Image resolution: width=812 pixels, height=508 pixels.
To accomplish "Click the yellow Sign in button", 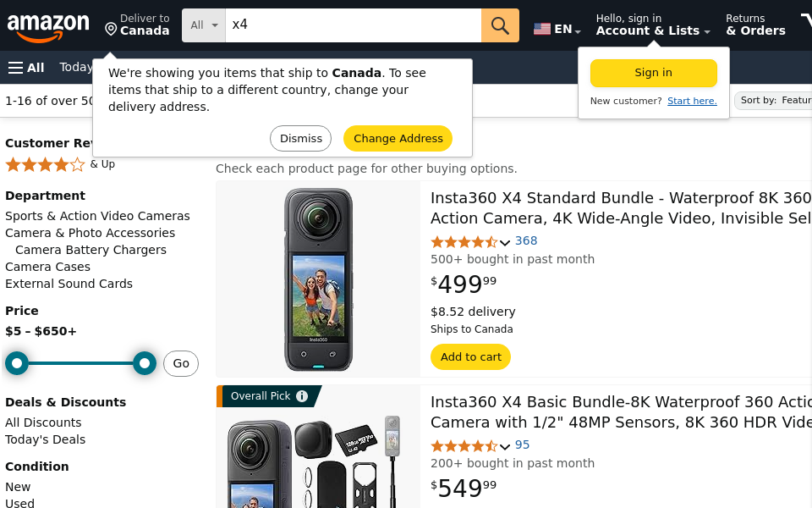I will (x=653, y=74).
